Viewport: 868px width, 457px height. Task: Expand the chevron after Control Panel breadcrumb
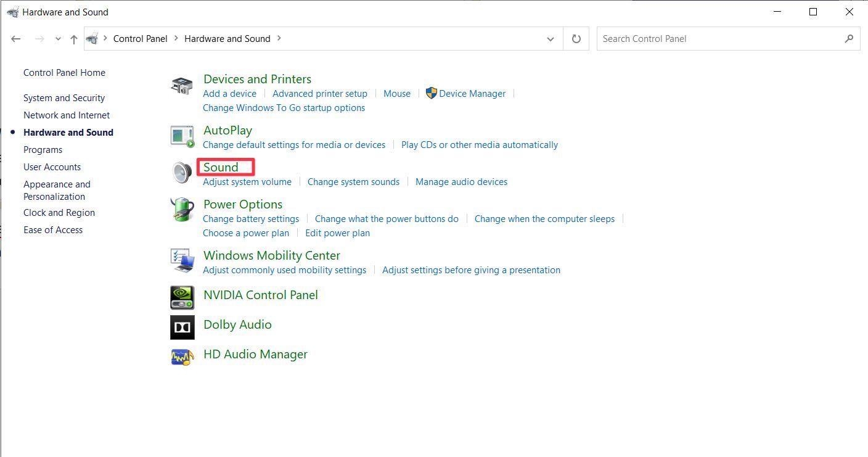pos(176,38)
